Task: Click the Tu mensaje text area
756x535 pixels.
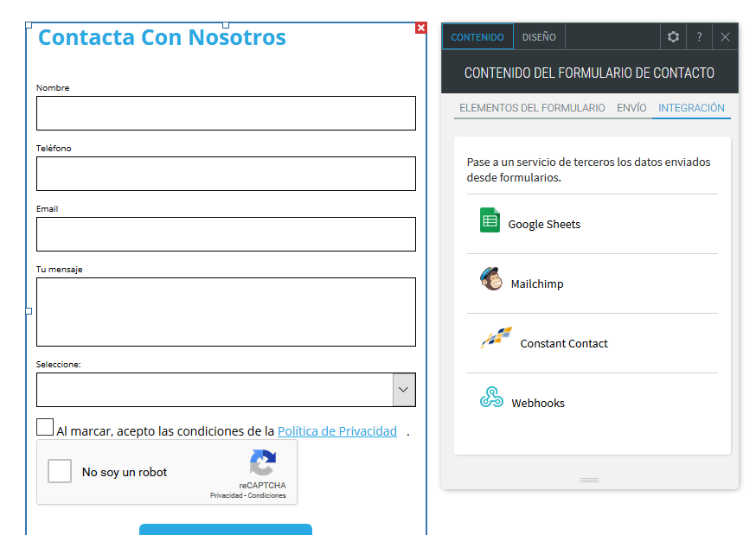Action: [x=226, y=312]
